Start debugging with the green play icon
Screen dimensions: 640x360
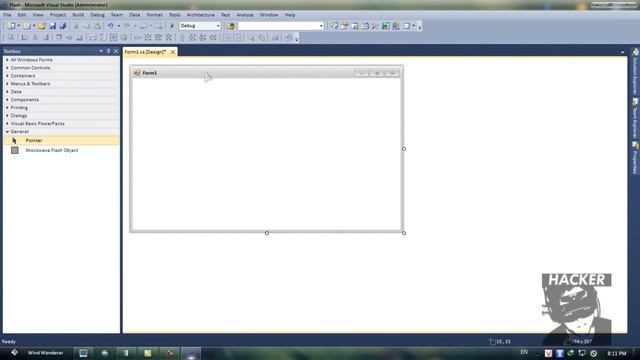click(x=172, y=26)
